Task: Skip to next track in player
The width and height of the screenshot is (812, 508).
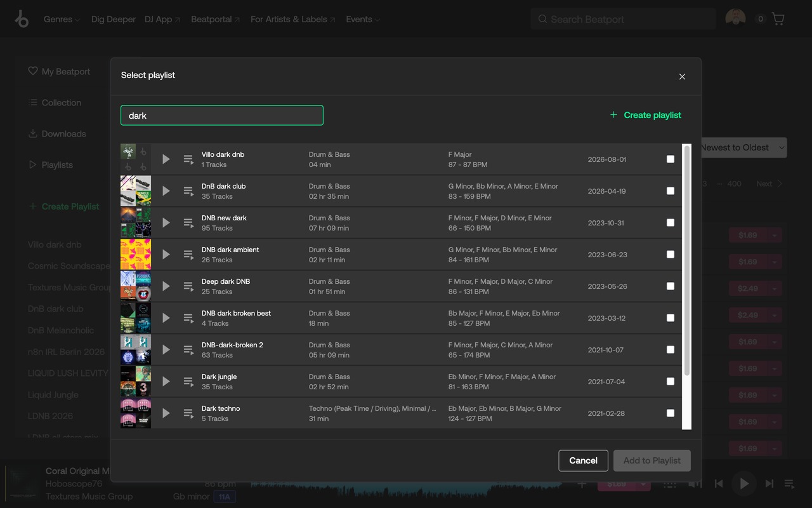Action: pyautogui.click(x=769, y=484)
